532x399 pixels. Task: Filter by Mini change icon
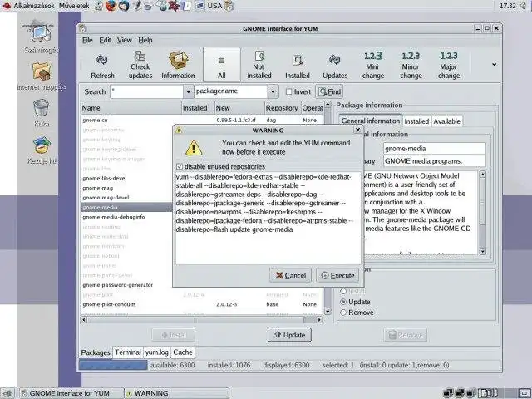point(373,65)
